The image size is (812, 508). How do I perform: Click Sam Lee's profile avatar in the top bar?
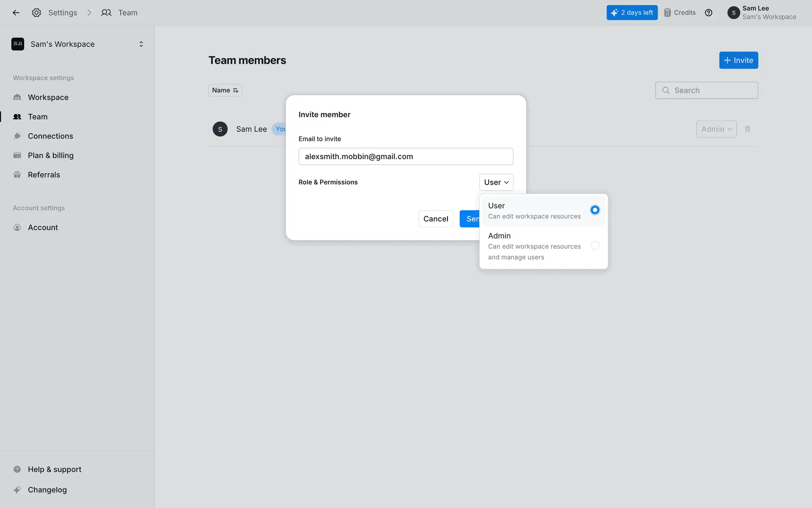[x=733, y=13]
